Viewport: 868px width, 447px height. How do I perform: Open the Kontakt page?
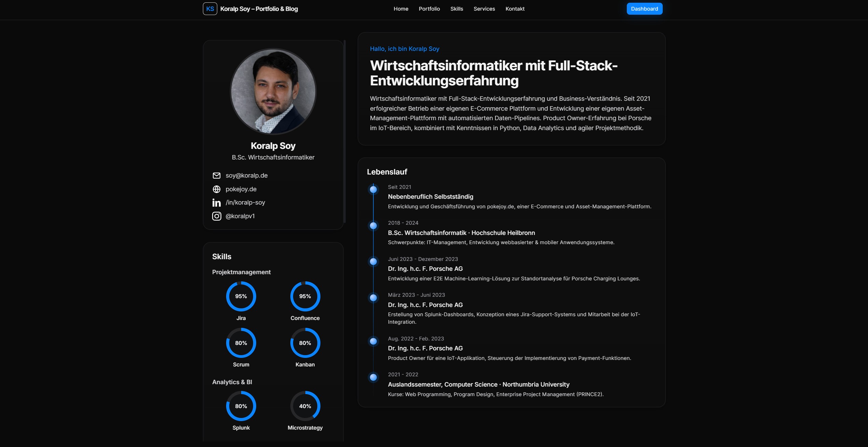point(515,9)
